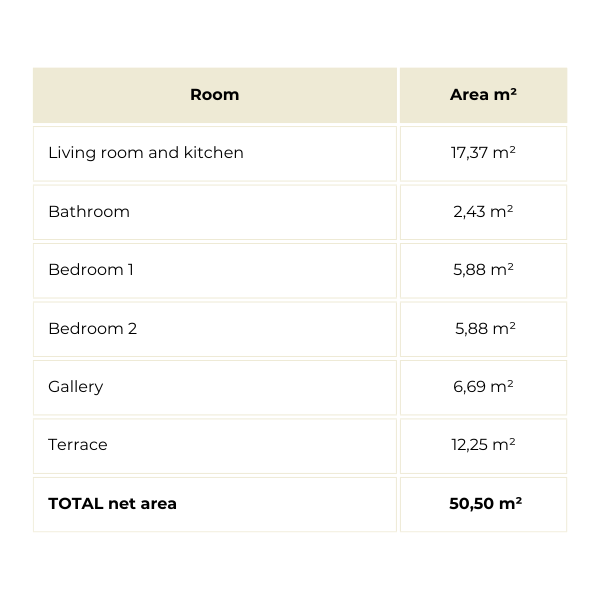Select the 'Bathroom' room cell
This screenshot has height=600, width=600.
click(x=89, y=211)
